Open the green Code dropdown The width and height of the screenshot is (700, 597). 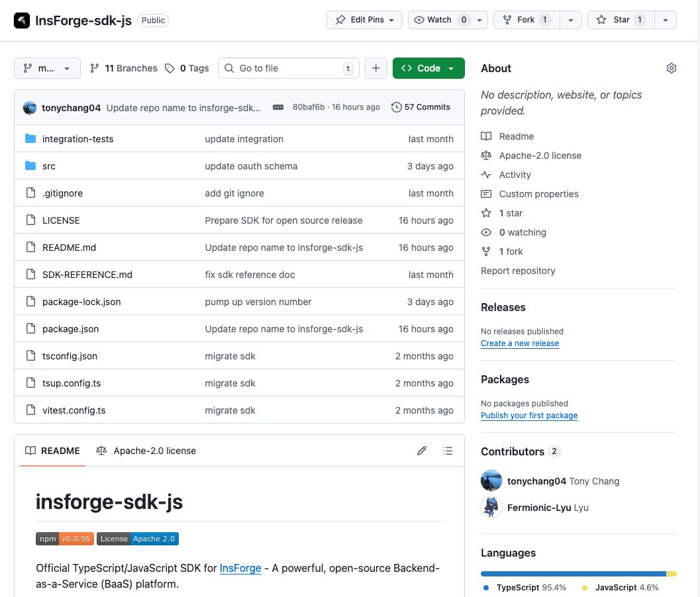pos(428,68)
